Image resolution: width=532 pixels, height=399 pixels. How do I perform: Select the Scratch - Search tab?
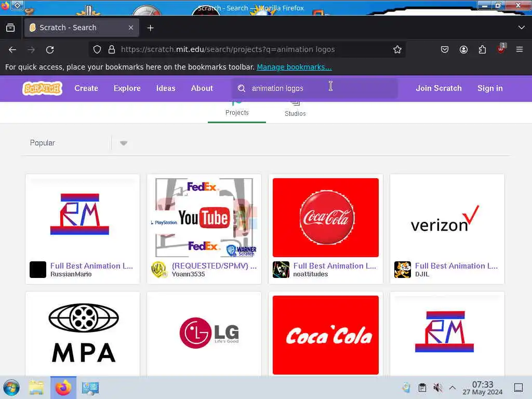(82, 28)
